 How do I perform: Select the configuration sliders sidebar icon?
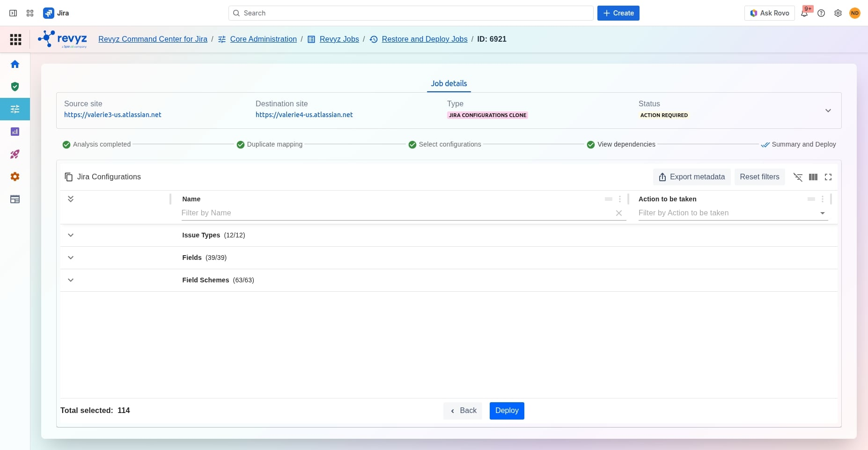tap(15, 109)
